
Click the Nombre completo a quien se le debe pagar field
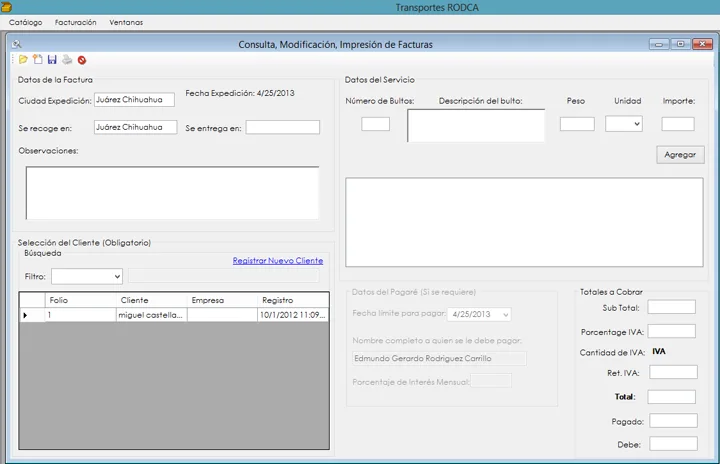[439, 358]
